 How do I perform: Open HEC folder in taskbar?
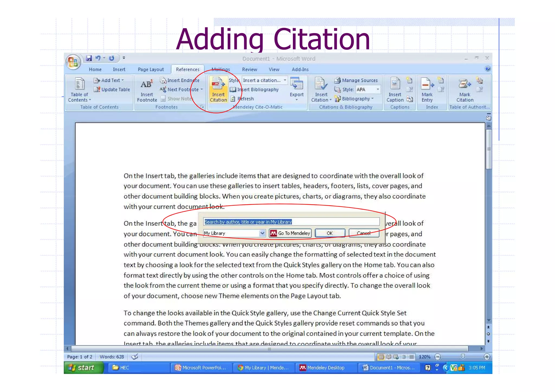click(x=139, y=368)
